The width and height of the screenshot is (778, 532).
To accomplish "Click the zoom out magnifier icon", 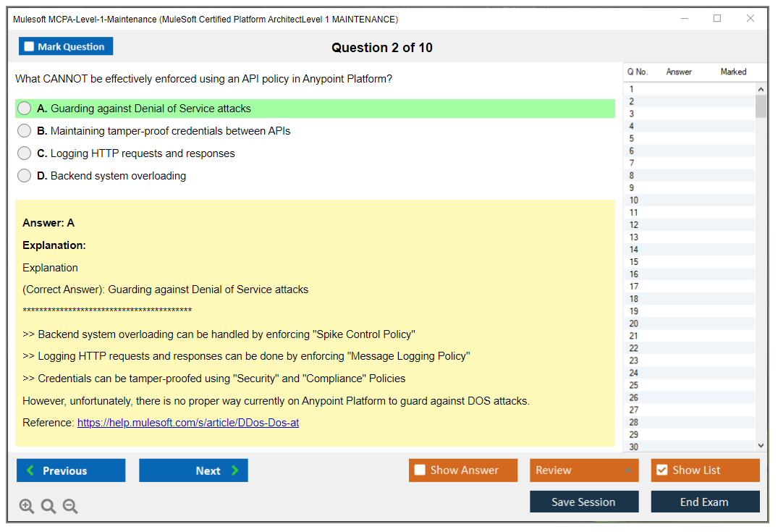I will click(x=70, y=507).
